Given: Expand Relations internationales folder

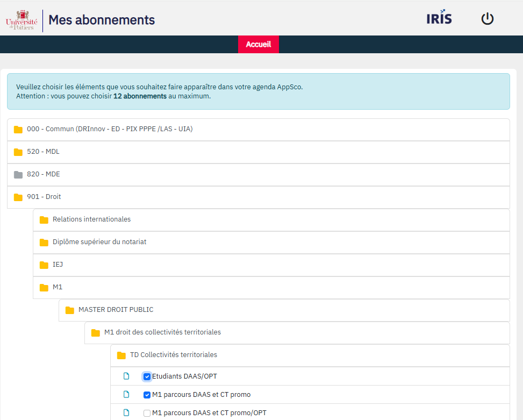Looking at the screenshot, I should [91, 219].
